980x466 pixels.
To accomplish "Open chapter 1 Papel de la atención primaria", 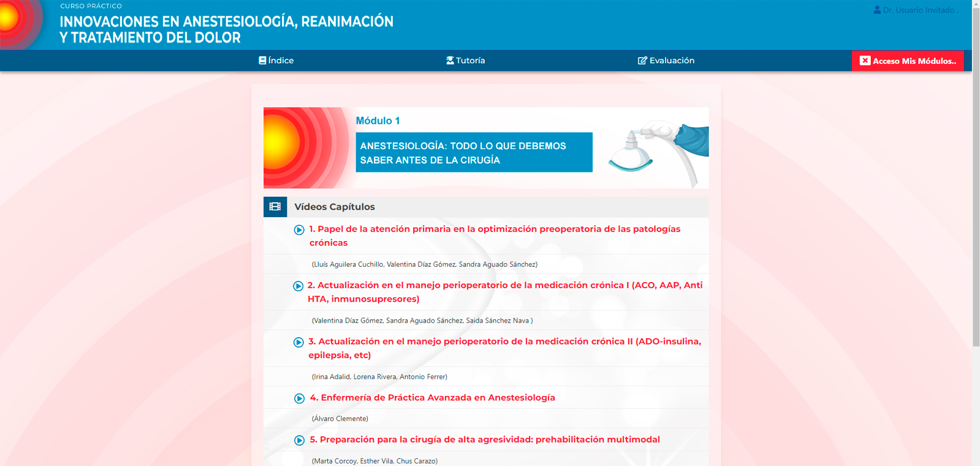I will (x=495, y=235).
